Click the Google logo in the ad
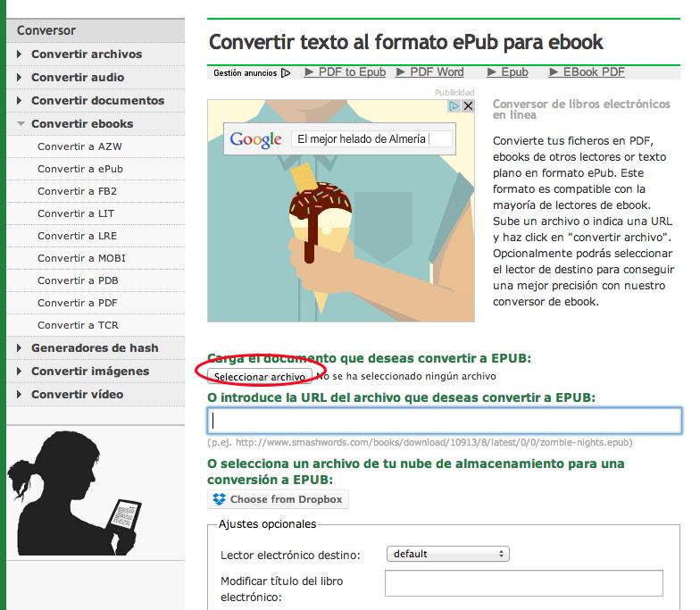Screen dimensions: 700x610 [x=255, y=139]
